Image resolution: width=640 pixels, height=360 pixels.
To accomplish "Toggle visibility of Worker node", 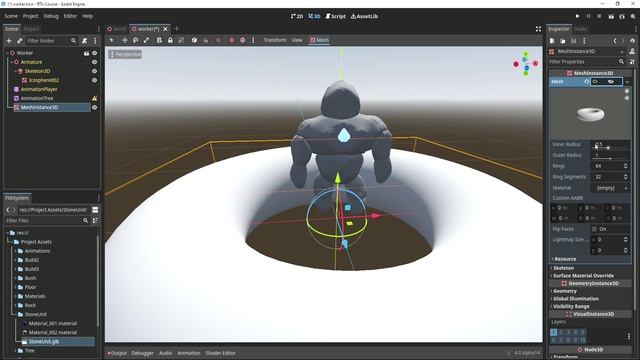I will tap(95, 53).
